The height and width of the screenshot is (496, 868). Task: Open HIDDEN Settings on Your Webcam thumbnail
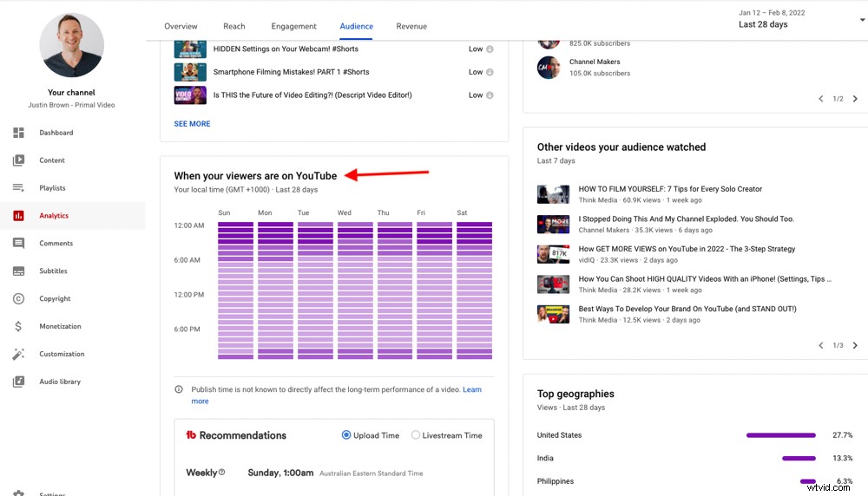point(190,49)
